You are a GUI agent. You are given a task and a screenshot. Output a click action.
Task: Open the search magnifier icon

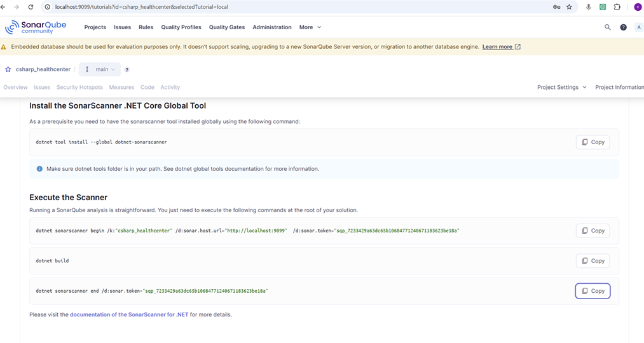(608, 27)
